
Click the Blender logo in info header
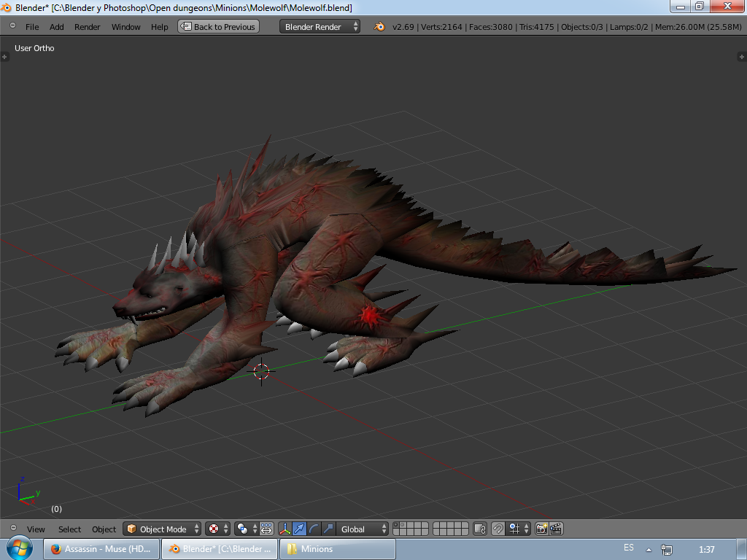[x=379, y=27]
